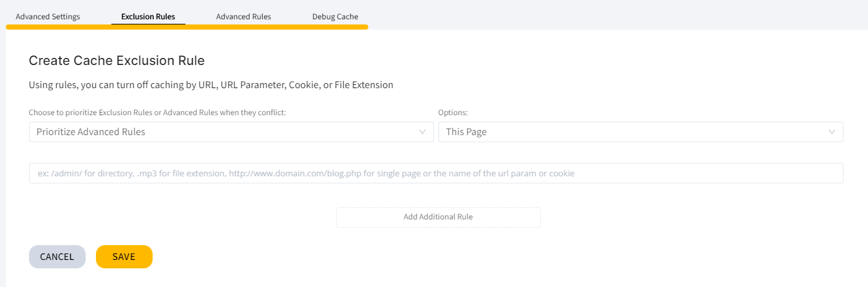
Task: Go to the Advanced Rules tab
Action: 243,17
